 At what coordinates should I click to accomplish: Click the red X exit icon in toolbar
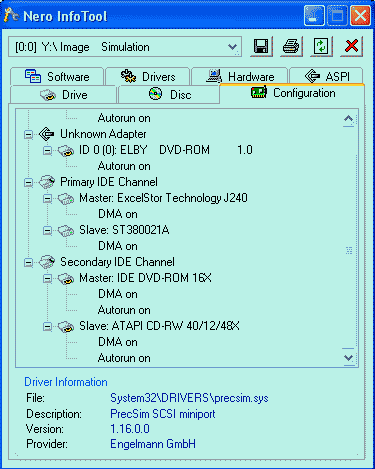(x=351, y=46)
